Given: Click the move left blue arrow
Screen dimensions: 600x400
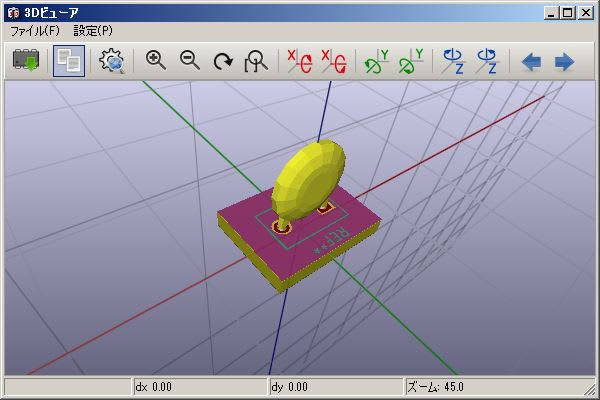Looking at the screenshot, I should (x=531, y=62).
